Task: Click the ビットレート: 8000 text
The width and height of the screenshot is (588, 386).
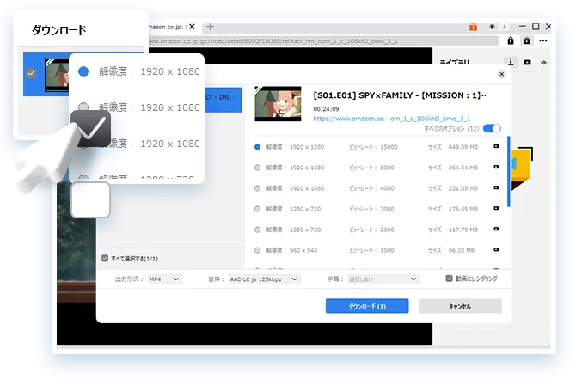Action: pos(371,168)
